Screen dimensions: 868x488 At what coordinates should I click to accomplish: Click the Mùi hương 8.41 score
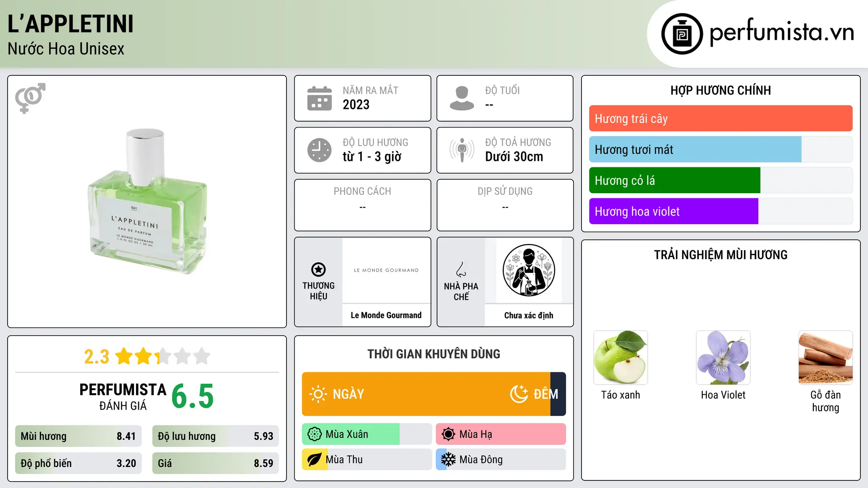tap(78, 436)
